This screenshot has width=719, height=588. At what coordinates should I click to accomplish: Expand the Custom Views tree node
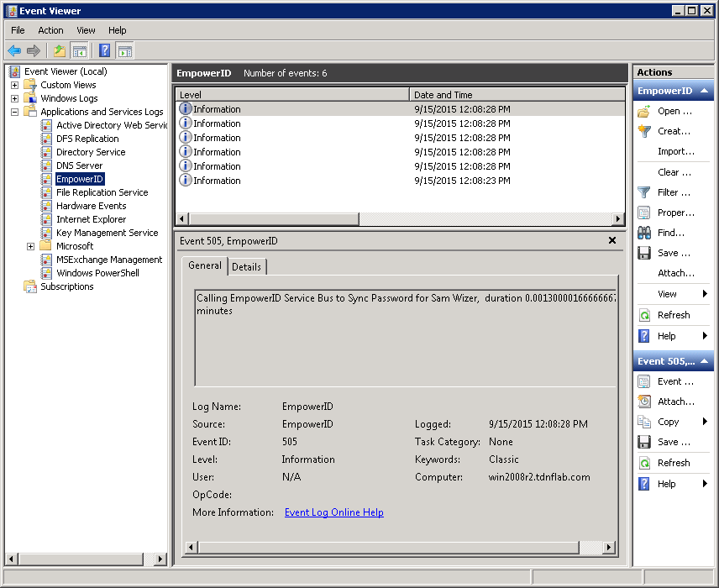14,85
